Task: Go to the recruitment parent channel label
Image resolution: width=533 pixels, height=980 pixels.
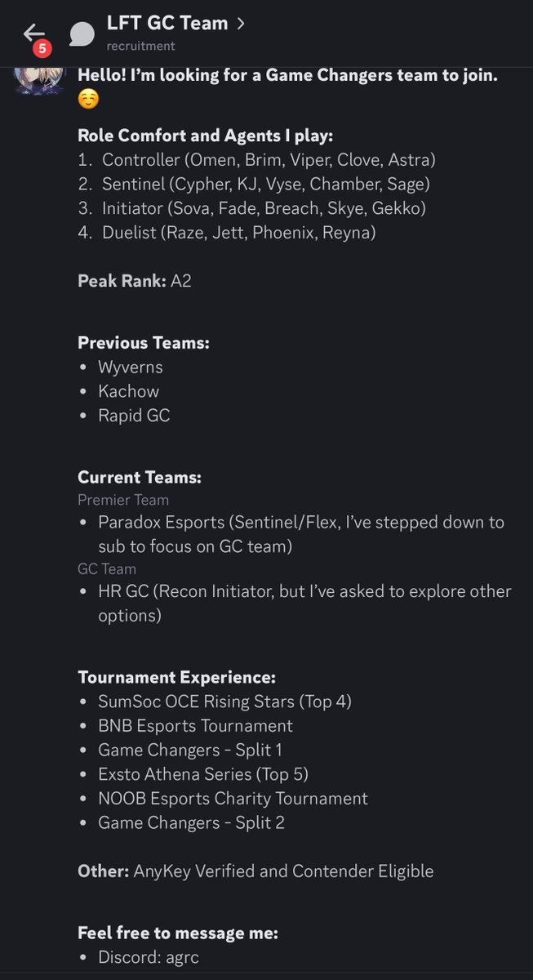Action: pyautogui.click(x=140, y=47)
